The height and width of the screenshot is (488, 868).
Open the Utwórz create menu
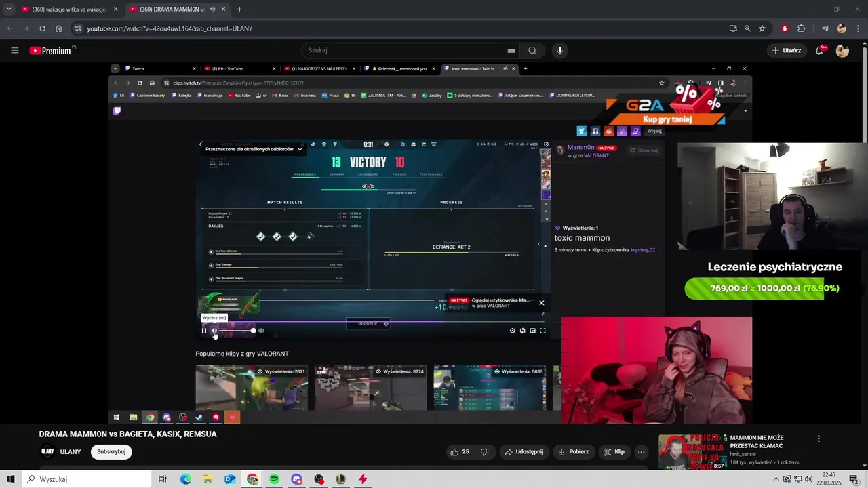tap(786, 50)
